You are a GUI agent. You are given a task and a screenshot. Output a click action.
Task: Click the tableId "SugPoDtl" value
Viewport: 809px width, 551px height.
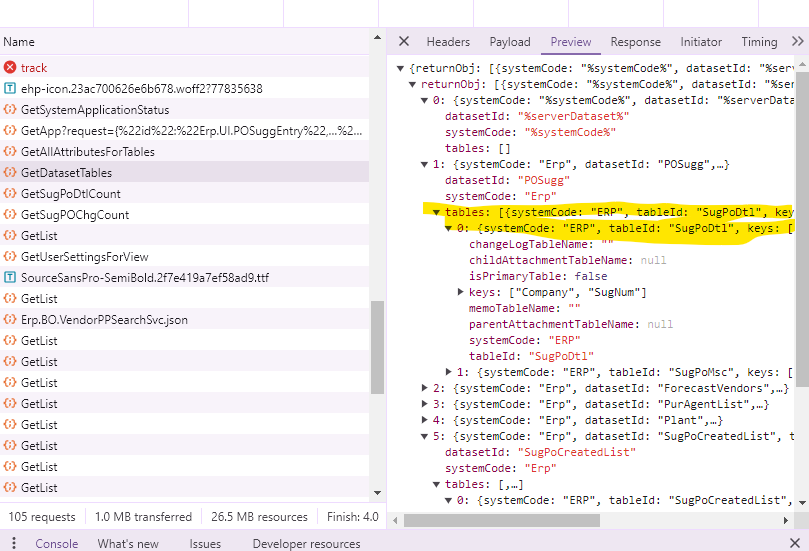click(x=561, y=356)
